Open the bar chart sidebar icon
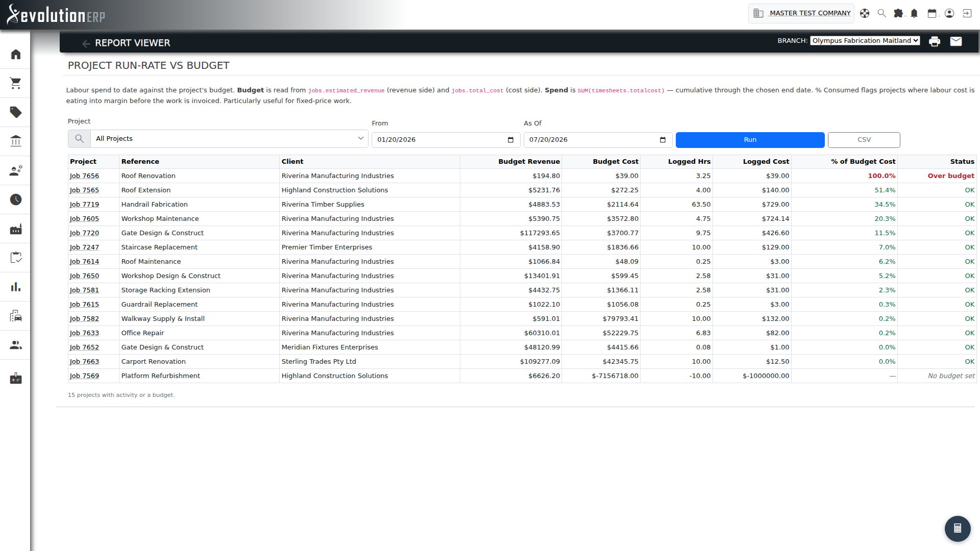The height and width of the screenshot is (551, 980). tap(16, 287)
